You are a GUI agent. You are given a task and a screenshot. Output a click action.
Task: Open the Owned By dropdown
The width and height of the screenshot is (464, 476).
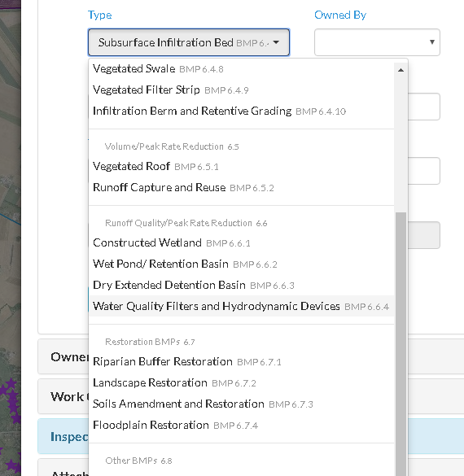tap(377, 42)
